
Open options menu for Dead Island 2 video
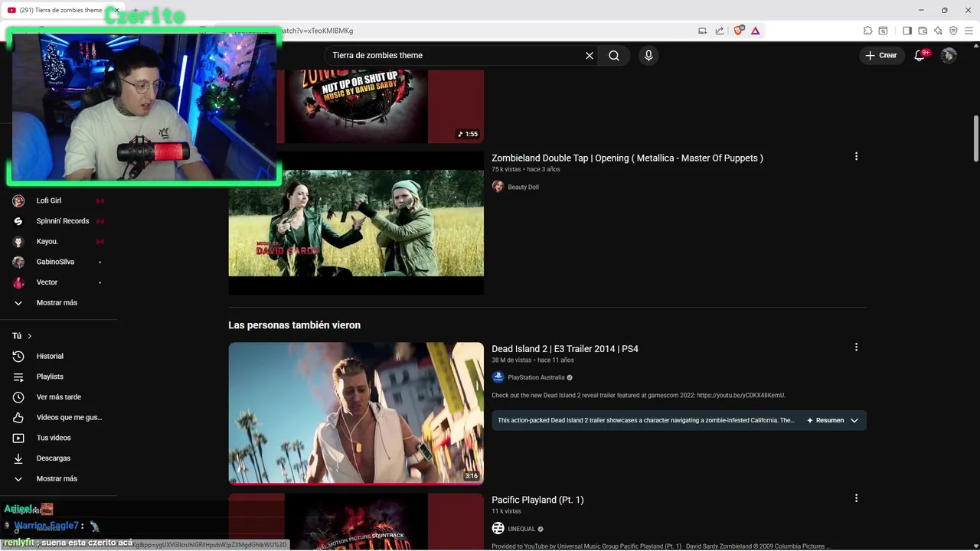pyautogui.click(x=856, y=347)
